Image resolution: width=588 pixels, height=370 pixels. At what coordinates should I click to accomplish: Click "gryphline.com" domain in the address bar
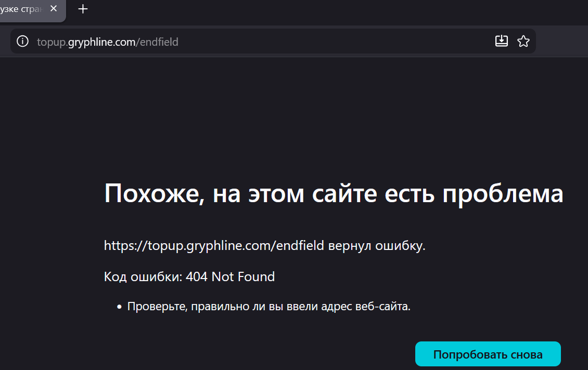pos(101,42)
